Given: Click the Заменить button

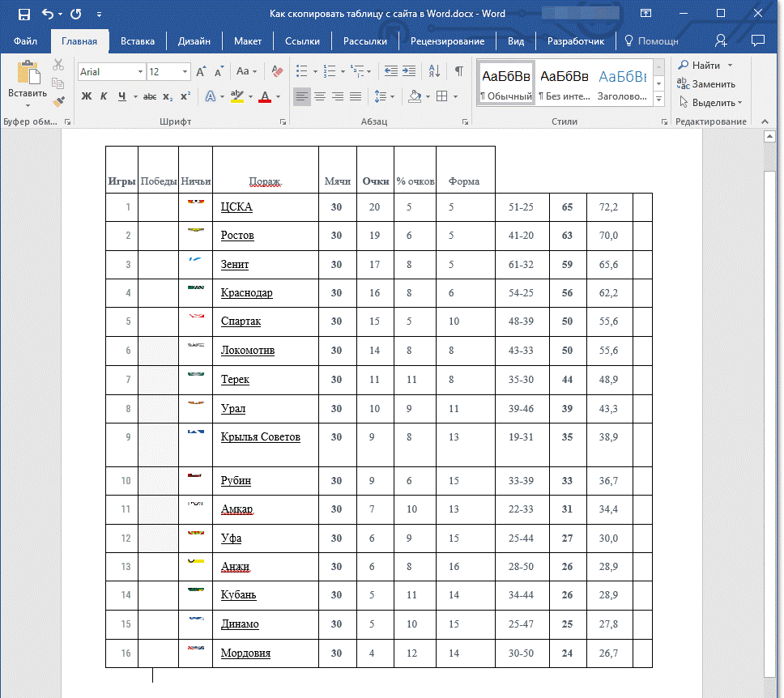Looking at the screenshot, I should pyautogui.click(x=706, y=84).
